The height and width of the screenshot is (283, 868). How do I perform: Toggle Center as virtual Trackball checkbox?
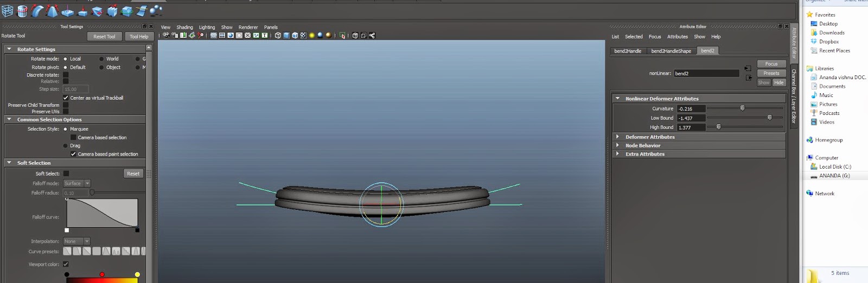[x=66, y=98]
